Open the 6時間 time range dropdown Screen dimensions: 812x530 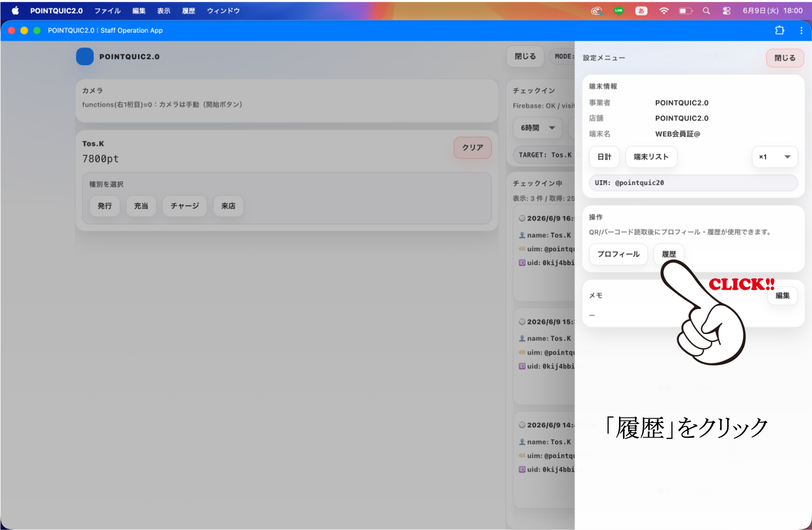(538, 128)
